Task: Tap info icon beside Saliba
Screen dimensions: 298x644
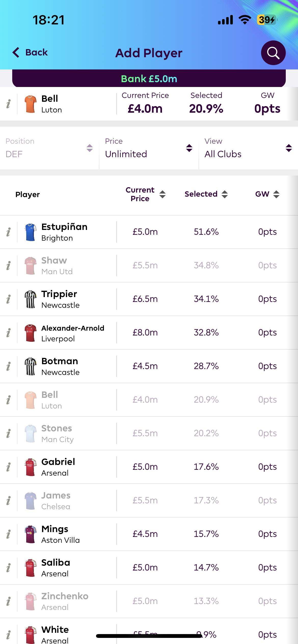Action: (x=8, y=568)
